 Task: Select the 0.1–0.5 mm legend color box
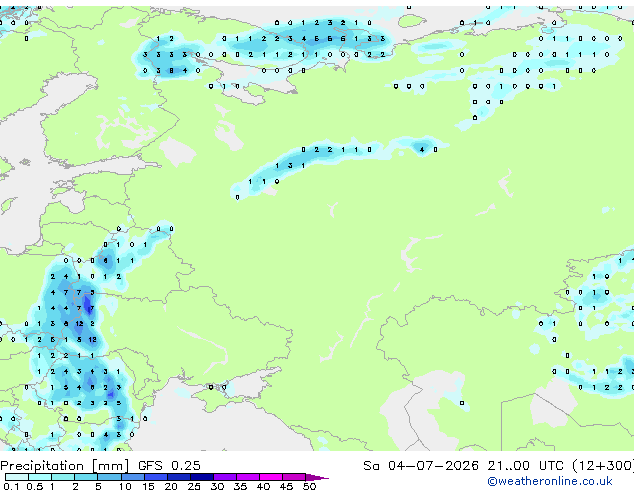(x=17, y=477)
